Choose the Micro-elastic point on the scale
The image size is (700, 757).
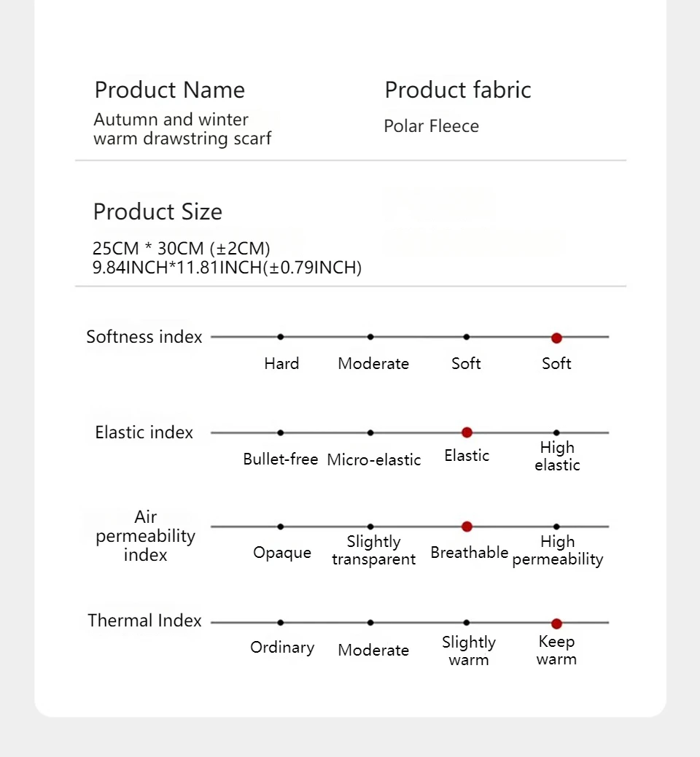click(x=370, y=432)
